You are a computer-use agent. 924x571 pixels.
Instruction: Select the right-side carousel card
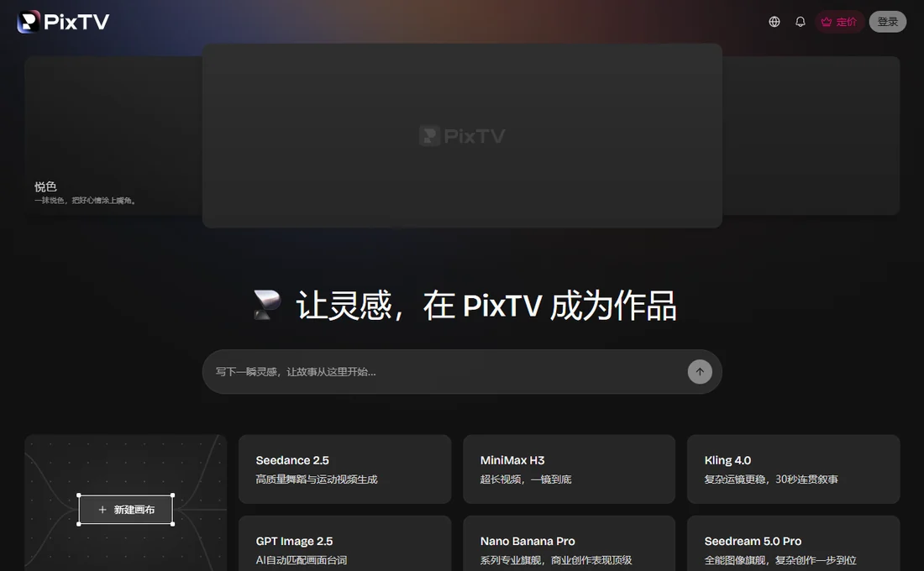click(x=811, y=135)
